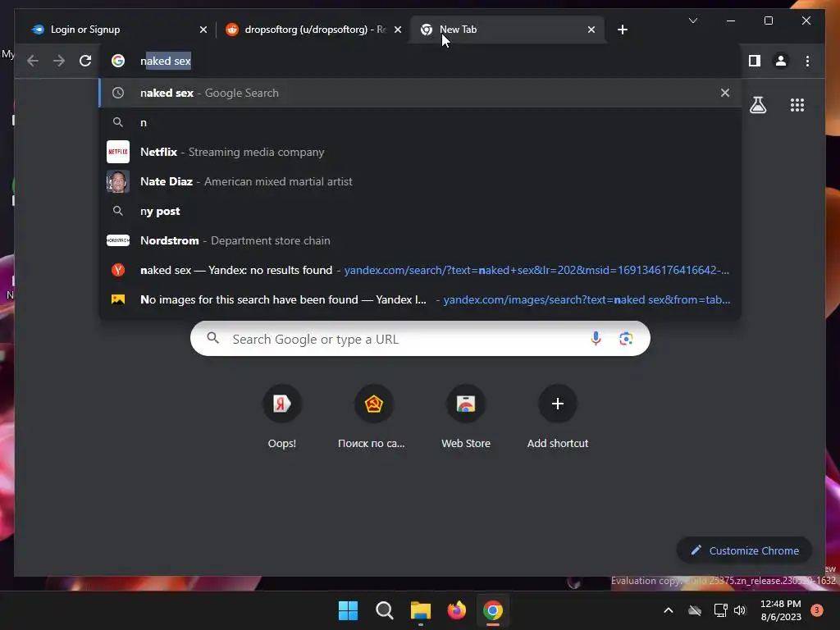Click the forward navigation arrow
Viewport: 840px width, 630px height.
(x=59, y=61)
